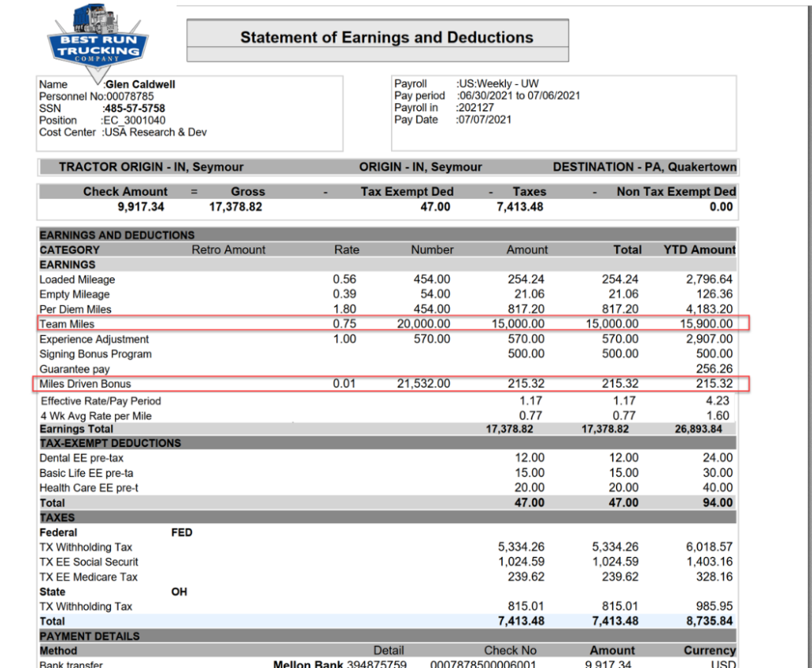Select the pay date 07/07/2021
812x668 pixels.
(485, 120)
